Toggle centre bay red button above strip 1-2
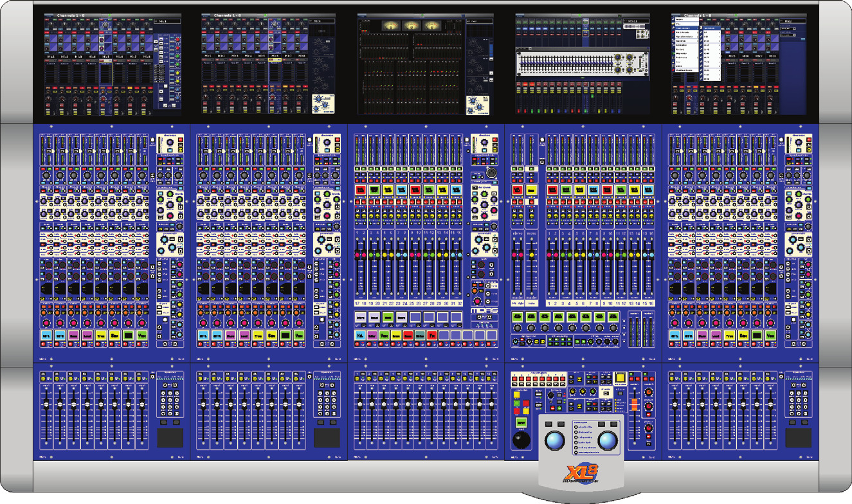 point(361,190)
